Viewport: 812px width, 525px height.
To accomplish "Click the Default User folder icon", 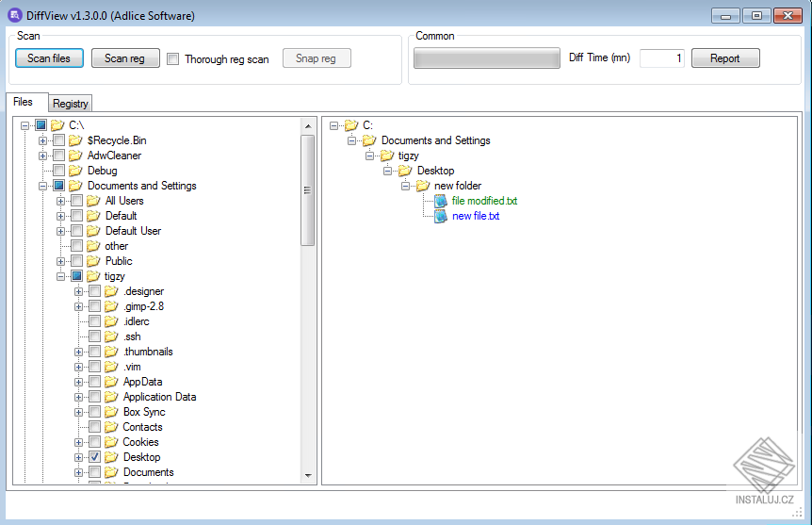I will (93, 231).
